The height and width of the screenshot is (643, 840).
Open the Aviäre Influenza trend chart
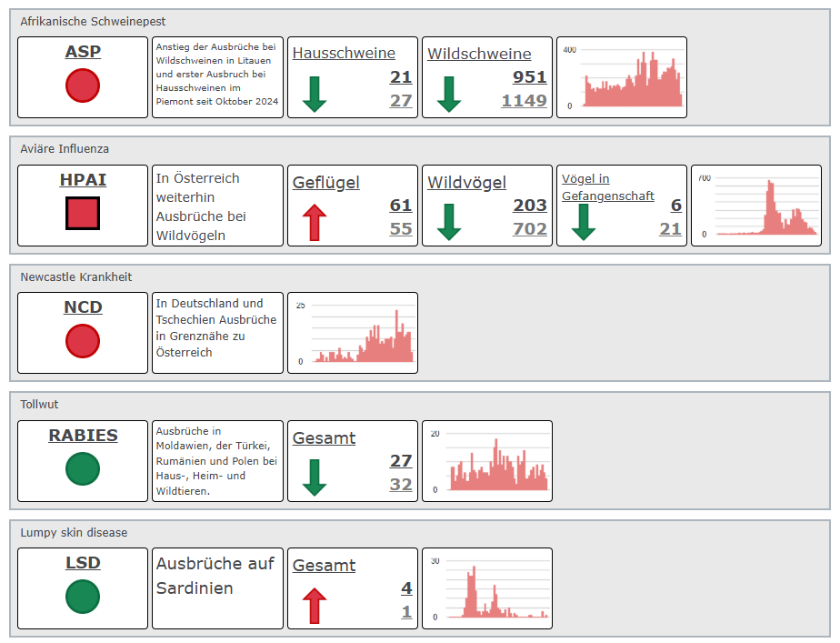[756, 206]
